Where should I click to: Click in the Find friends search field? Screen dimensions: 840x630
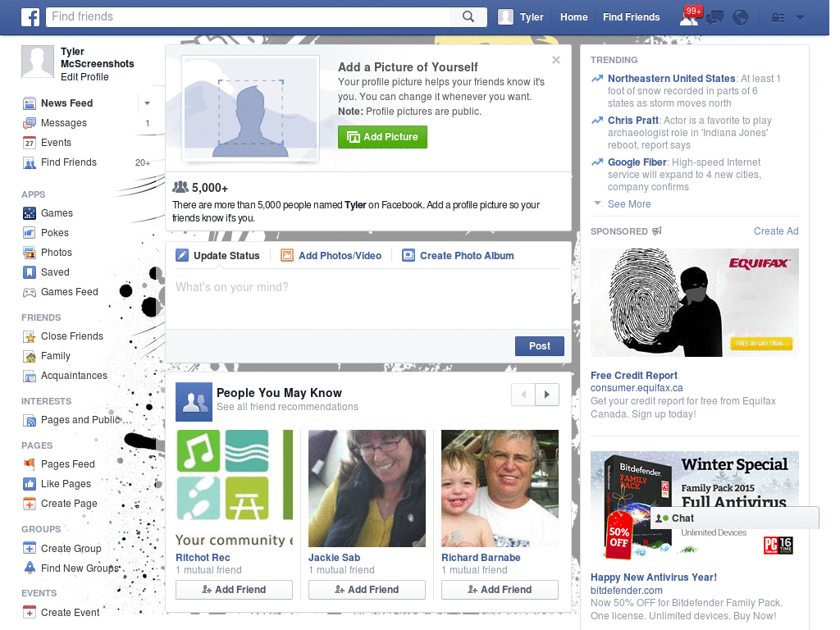pyautogui.click(x=249, y=16)
